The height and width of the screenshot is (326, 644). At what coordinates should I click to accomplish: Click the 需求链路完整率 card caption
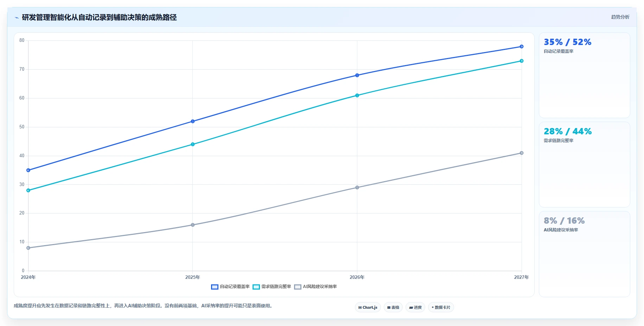tap(559, 141)
